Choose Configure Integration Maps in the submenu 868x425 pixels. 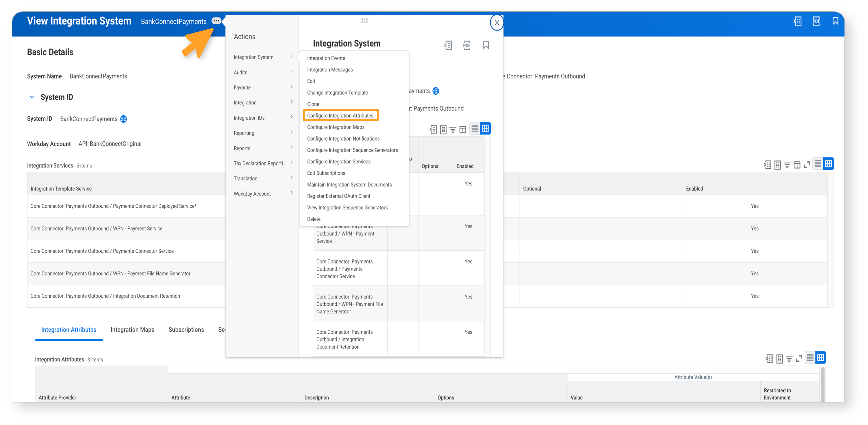click(x=336, y=127)
